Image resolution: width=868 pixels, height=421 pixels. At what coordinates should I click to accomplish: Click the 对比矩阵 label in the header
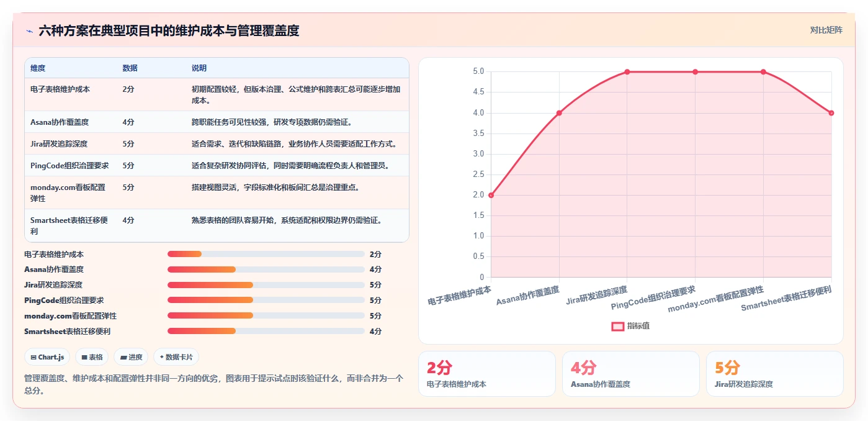[826, 30]
